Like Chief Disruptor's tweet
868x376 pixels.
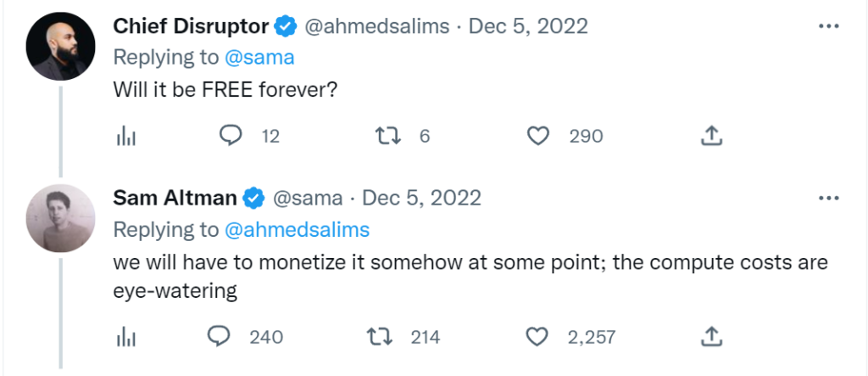[538, 136]
